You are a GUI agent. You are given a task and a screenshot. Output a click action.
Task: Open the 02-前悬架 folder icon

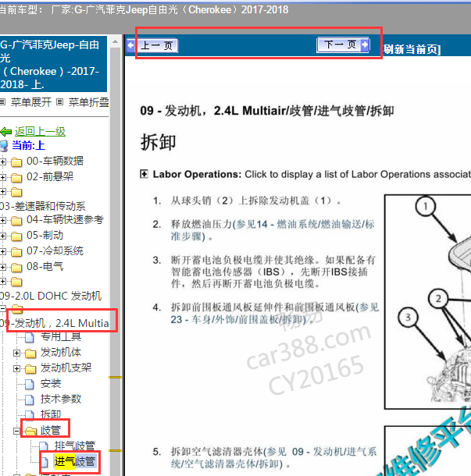pyautogui.click(x=16, y=178)
